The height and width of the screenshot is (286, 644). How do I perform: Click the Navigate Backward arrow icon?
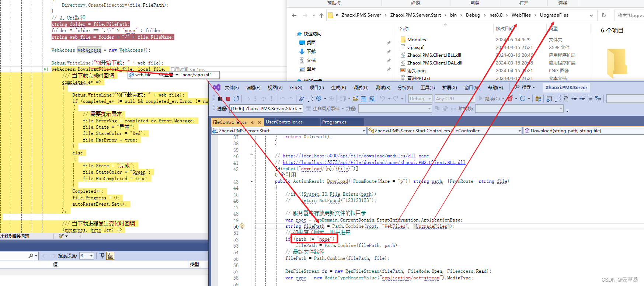coord(319,99)
